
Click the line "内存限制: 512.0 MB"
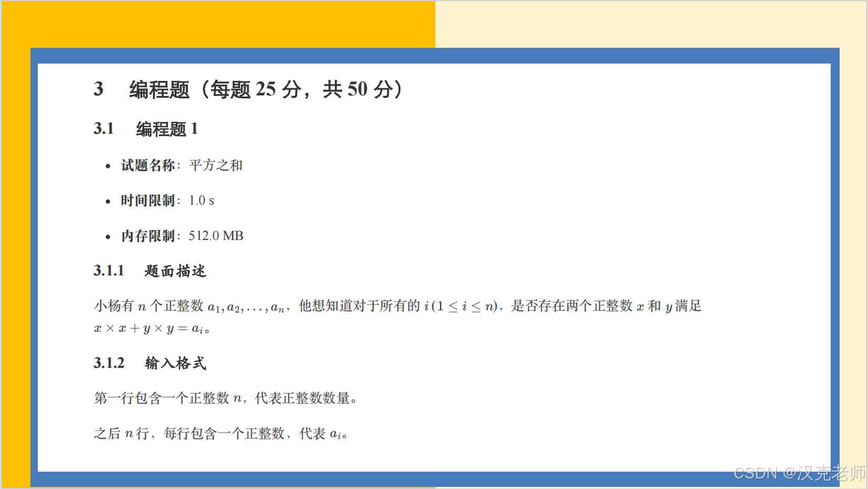pos(182,236)
